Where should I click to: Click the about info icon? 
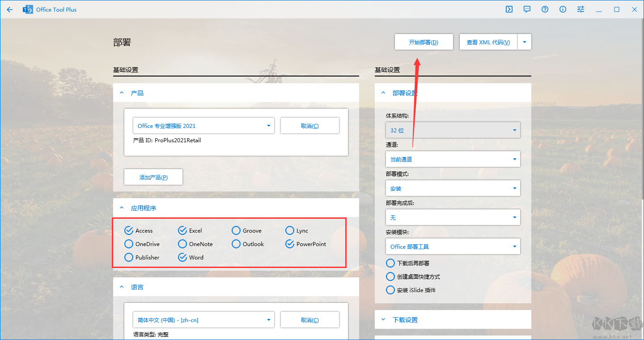click(x=563, y=9)
